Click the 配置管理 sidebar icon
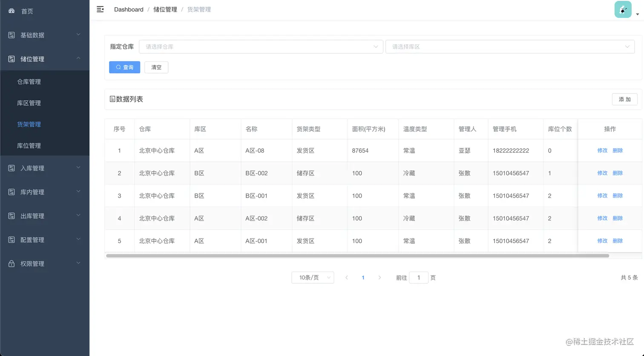The width and height of the screenshot is (644, 356). pyautogui.click(x=11, y=240)
